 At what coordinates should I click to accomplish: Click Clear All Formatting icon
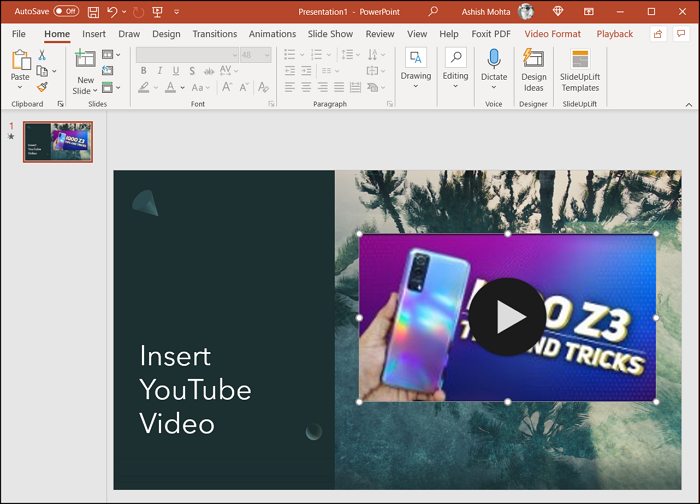[x=263, y=87]
